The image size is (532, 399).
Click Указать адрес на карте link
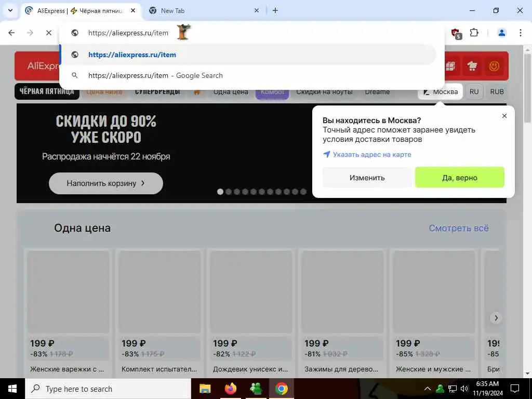coord(367,154)
